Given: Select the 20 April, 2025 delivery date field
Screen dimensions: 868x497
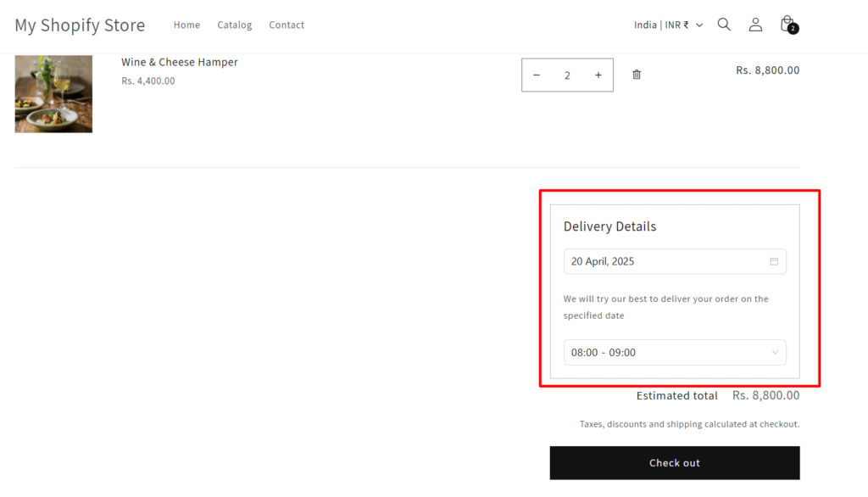Looking at the screenshot, I should point(661,261).
